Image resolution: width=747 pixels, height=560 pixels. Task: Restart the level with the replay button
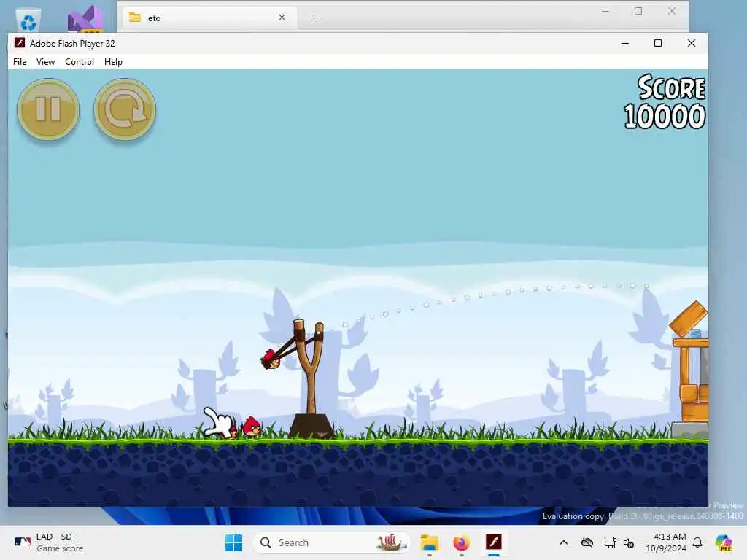[125, 109]
